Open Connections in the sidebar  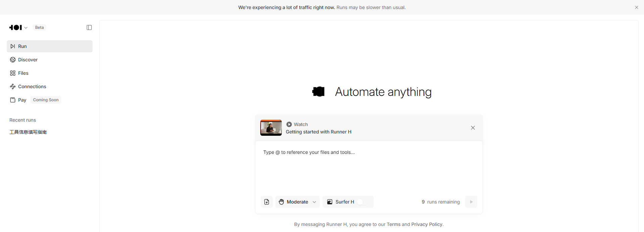50,86
